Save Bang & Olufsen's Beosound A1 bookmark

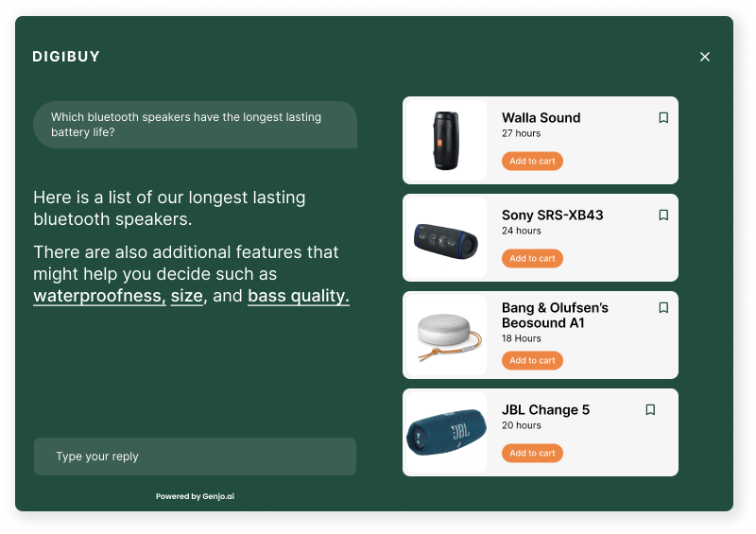[x=663, y=308]
